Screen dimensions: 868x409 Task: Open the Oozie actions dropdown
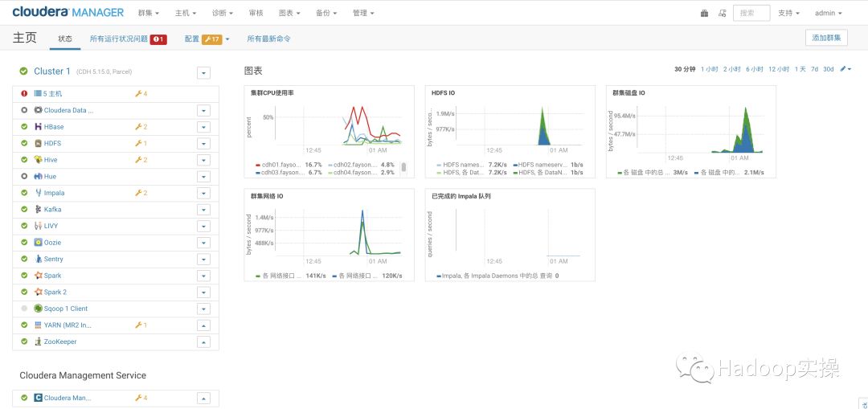coord(203,243)
